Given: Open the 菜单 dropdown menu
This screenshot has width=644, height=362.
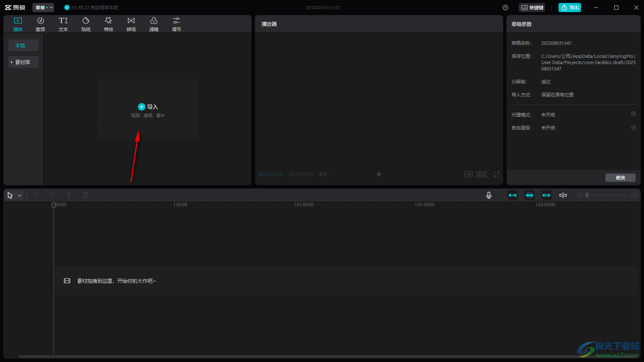Looking at the screenshot, I should pyautogui.click(x=43, y=8).
